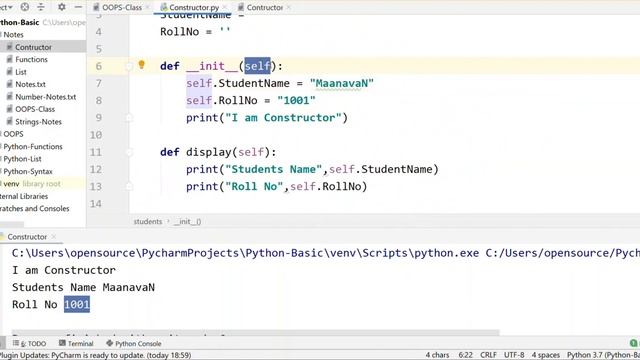The image size is (640, 360).
Task: Open Number-Notes.txt in project tree
Action: (46, 97)
